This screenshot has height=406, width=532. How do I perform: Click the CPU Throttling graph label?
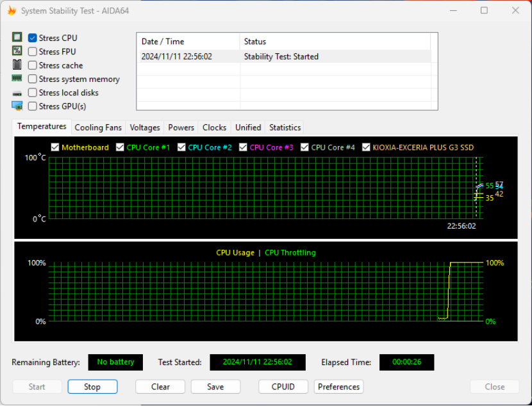pyautogui.click(x=290, y=253)
